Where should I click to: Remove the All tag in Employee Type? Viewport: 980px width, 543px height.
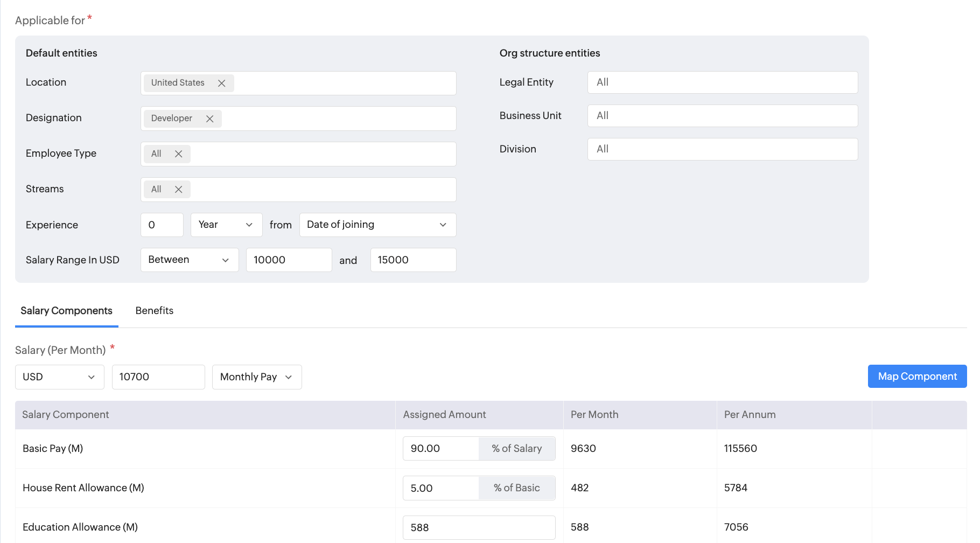(178, 154)
